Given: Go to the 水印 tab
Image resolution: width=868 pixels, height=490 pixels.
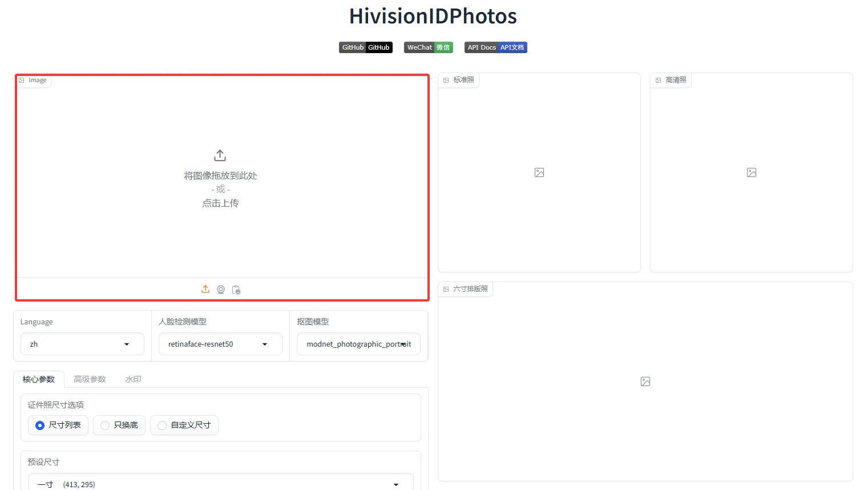Looking at the screenshot, I should (x=133, y=379).
